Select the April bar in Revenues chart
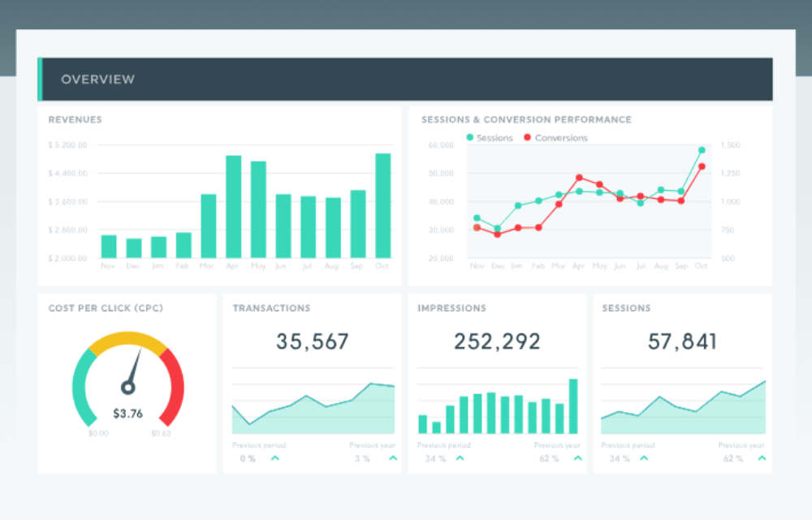The width and height of the screenshot is (812, 520). (x=234, y=207)
